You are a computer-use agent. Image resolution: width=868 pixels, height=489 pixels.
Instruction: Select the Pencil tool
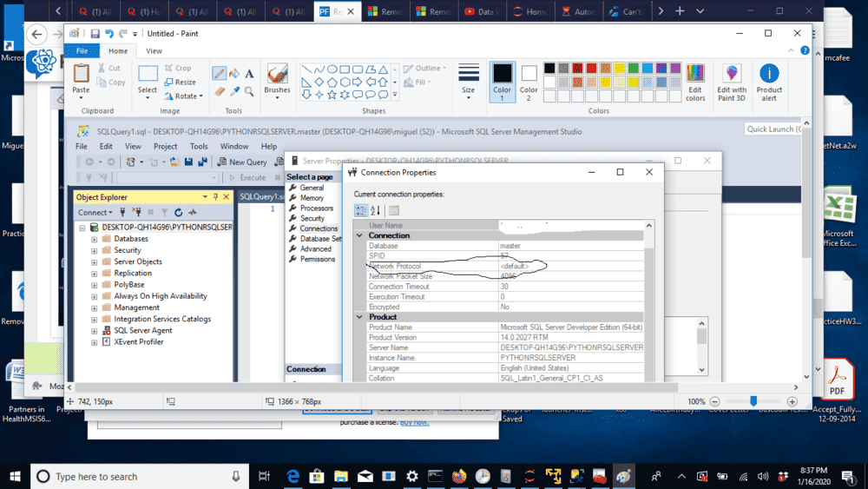pos(220,74)
